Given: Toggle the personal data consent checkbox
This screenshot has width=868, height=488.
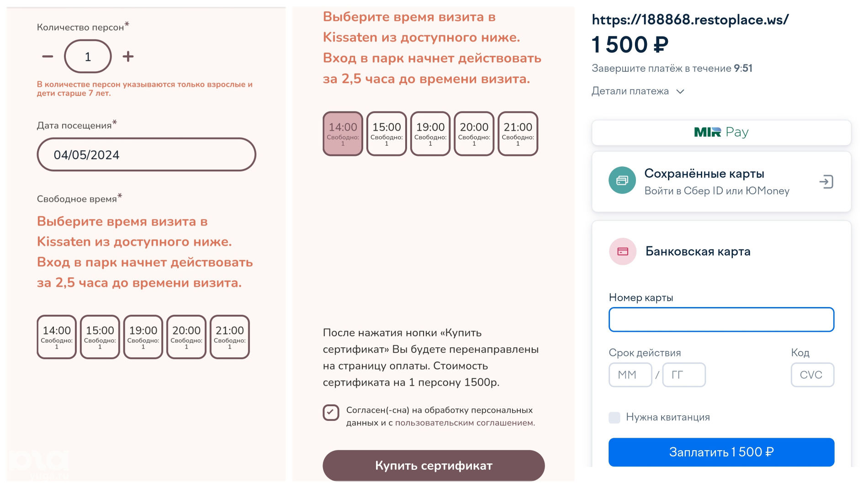Looking at the screenshot, I should pyautogui.click(x=331, y=412).
